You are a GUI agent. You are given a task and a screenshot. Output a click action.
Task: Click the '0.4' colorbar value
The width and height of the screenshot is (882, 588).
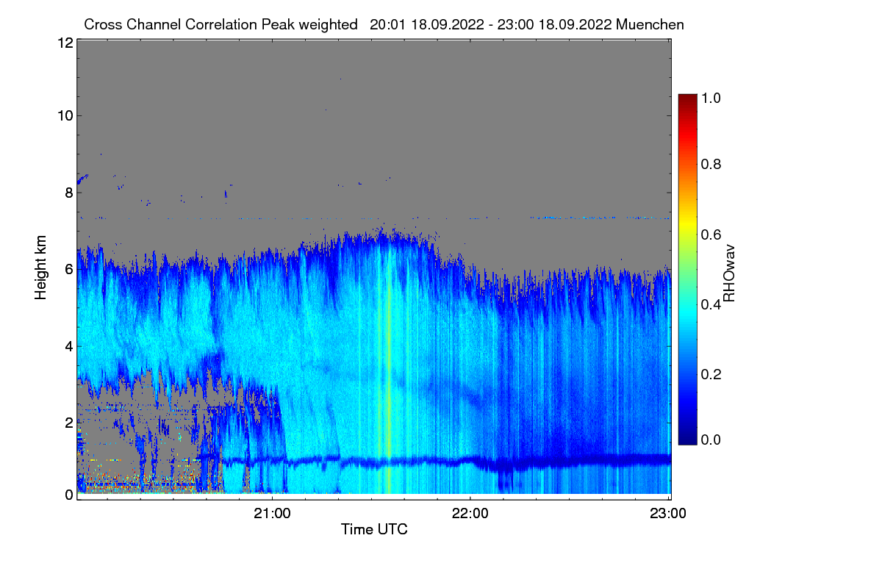pos(710,304)
